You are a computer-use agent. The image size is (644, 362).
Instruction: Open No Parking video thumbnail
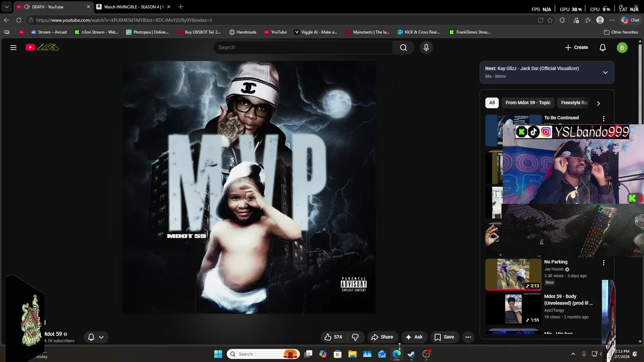pos(513,275)
